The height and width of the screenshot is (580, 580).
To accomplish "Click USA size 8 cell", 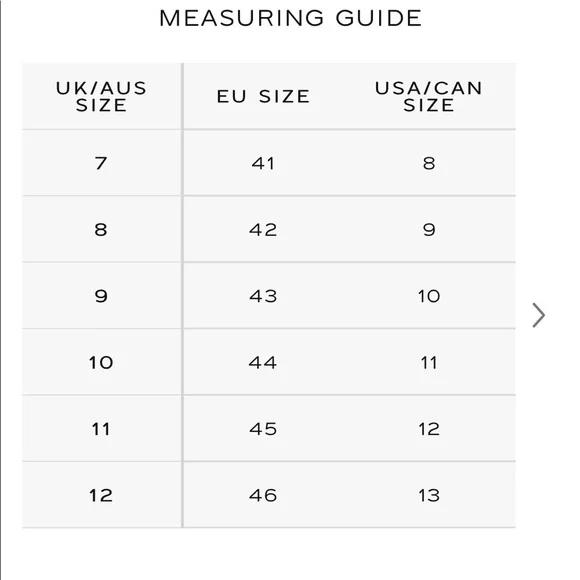I will (x=429, y=163).
